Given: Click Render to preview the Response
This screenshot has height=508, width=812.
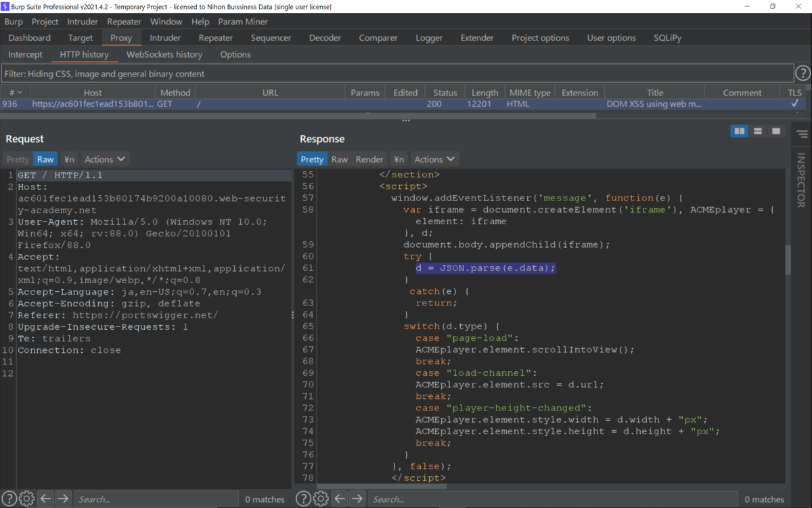Looking at the screenshot, I should 369,158.
